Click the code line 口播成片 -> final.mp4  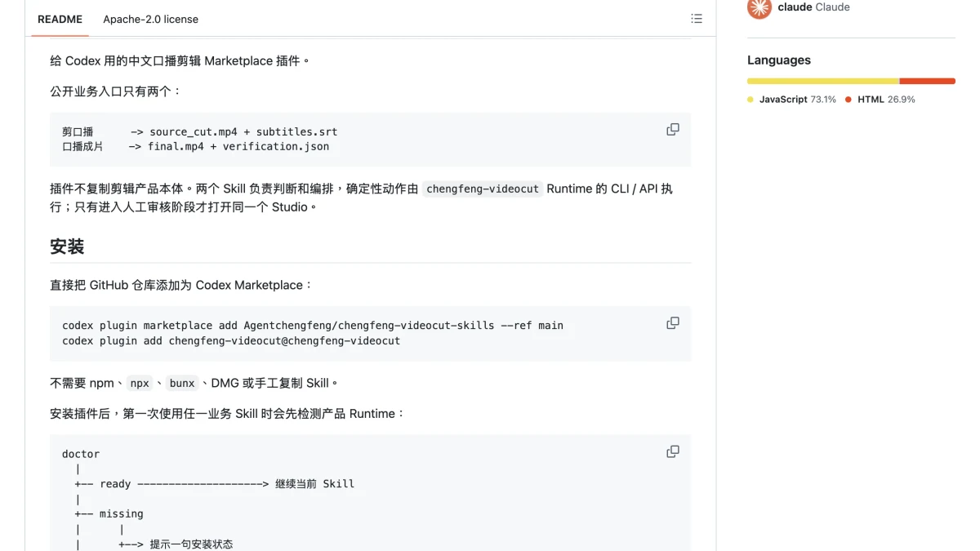click(196, 147)
